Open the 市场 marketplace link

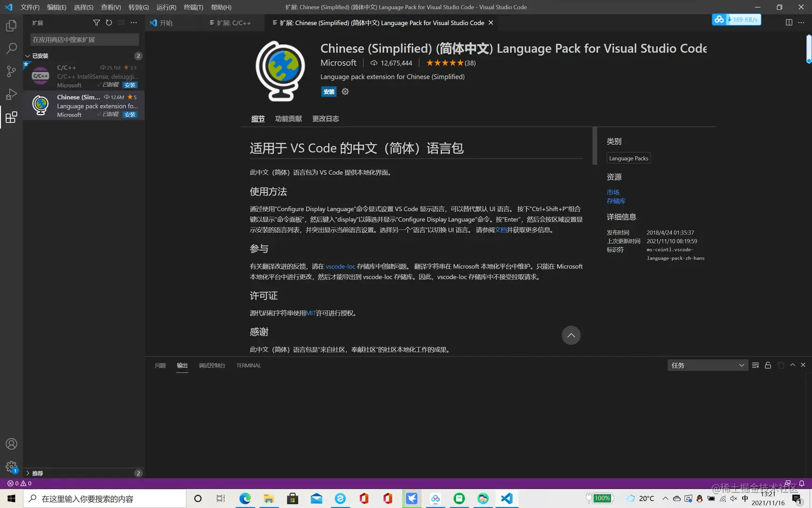pos(613,192)
